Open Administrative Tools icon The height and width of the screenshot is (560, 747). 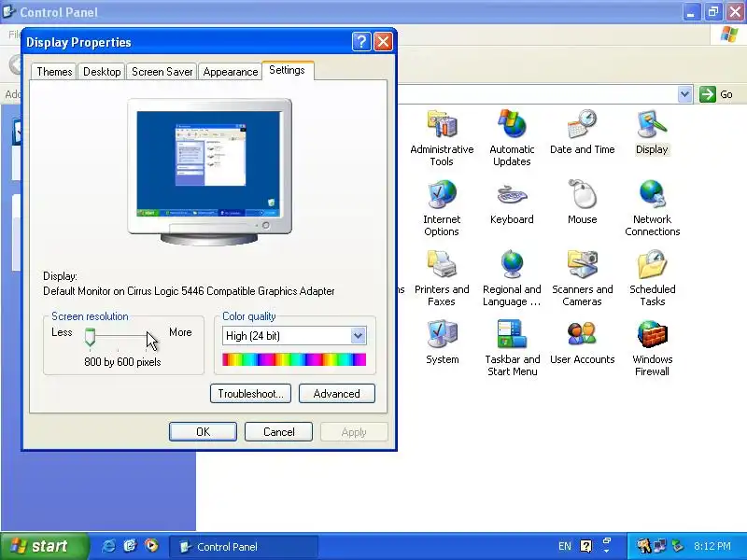click(x=442, y=125)
